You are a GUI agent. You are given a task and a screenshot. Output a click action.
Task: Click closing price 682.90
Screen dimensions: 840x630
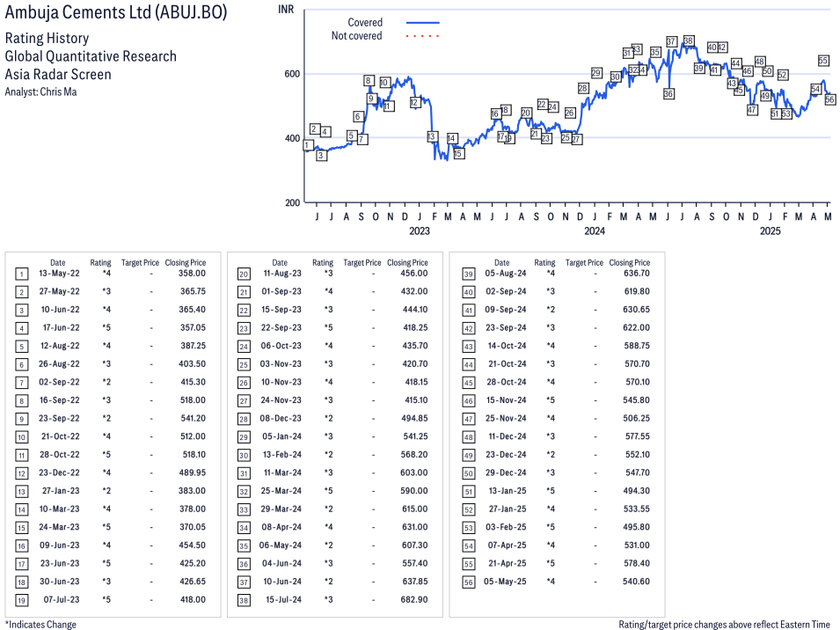tap(414, 599)
